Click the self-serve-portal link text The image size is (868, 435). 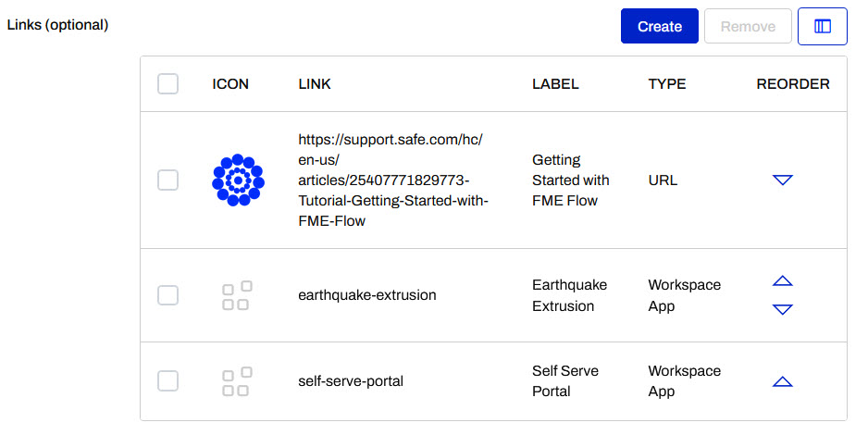click(x=351, y=381)
